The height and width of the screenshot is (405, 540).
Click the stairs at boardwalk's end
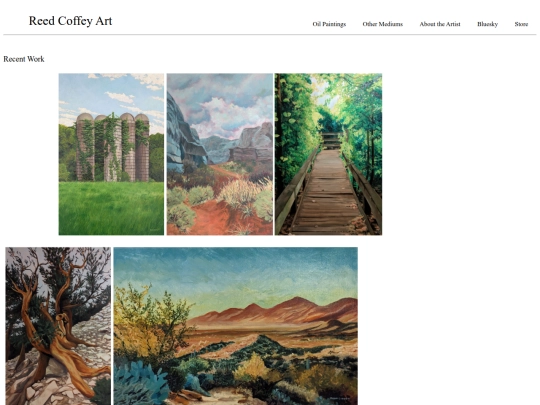331,141
